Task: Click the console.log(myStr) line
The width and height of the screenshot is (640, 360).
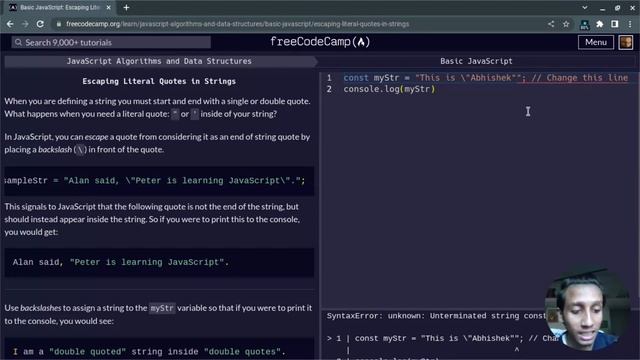Action: point(389,89)
